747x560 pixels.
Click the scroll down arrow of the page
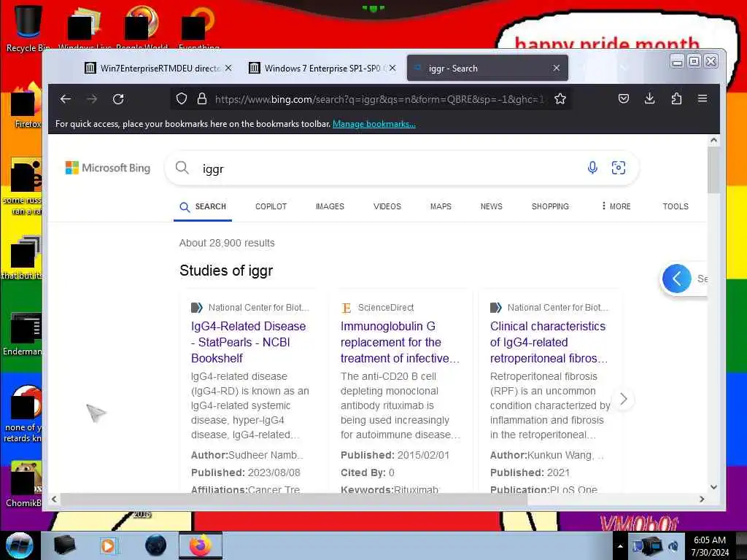[713, 486]
